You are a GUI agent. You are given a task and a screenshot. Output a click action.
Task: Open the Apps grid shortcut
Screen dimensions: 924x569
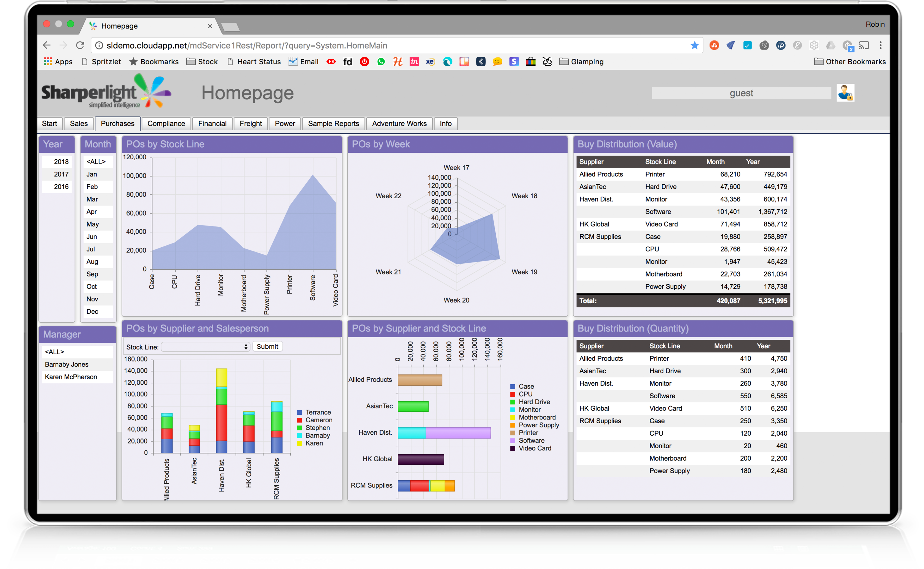[58, 62]
